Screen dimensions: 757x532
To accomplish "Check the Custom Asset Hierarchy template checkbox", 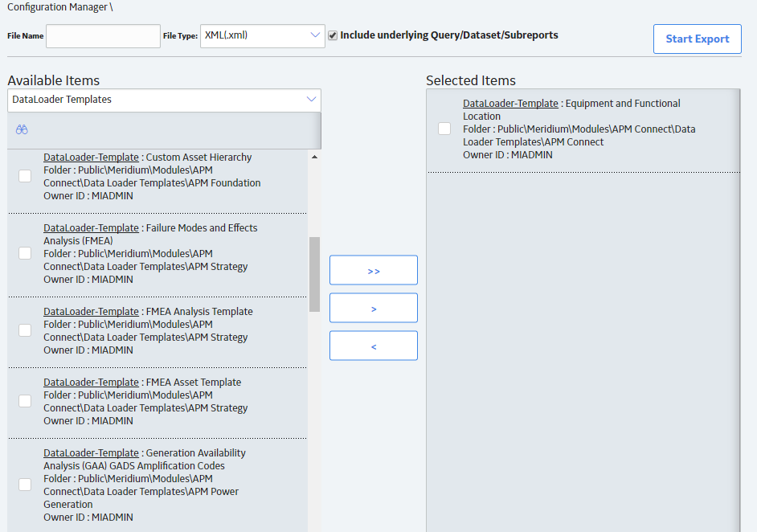I will 25,176.
